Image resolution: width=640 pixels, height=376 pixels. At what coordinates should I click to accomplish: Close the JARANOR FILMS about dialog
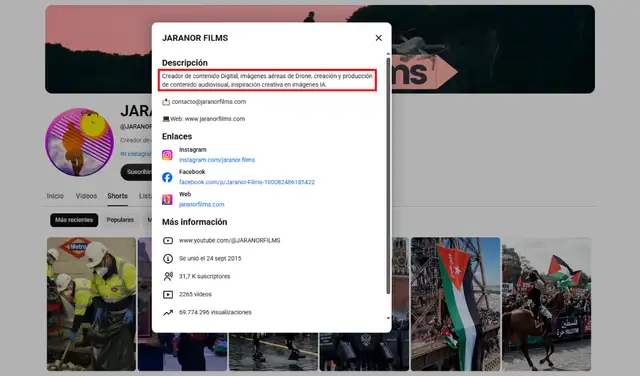(x=378, y=38)
